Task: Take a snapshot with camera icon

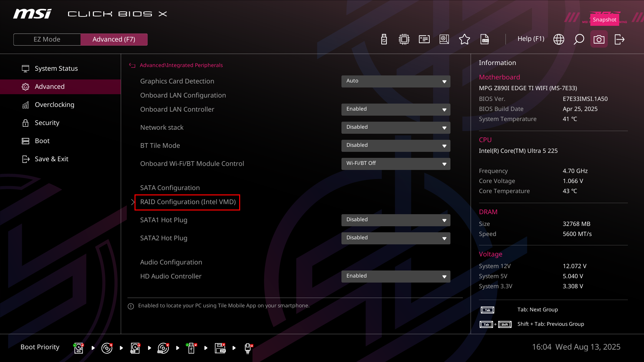Action: click(x=599, y=39)
